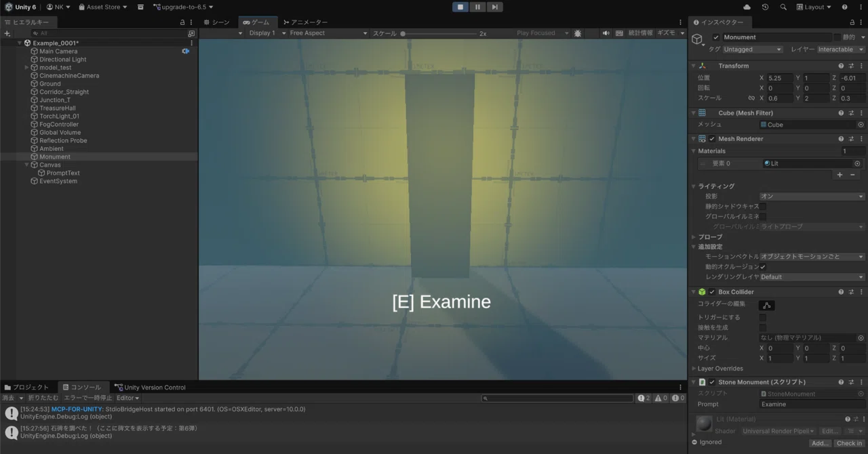The width and height of the screenshot is (868, 454).
Task: Toggle the Inspector panel lock icon
Action: tap(852, 22)
